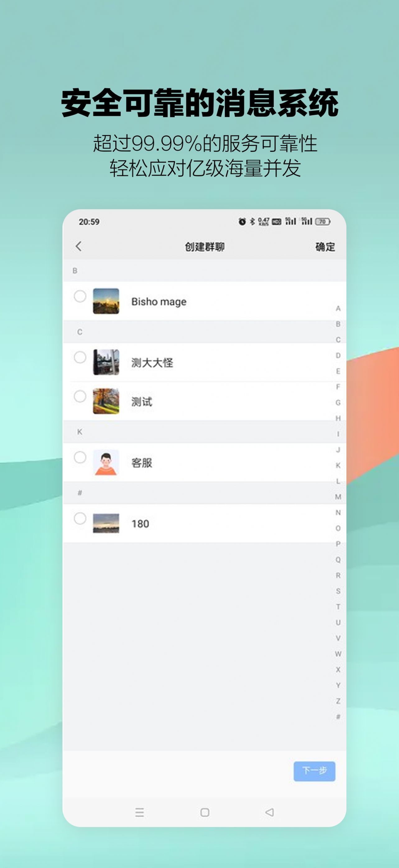The width and height of the screenshot is (399, 868).
Task: Select the Bisho mage contact radio button
Action: 80,296
